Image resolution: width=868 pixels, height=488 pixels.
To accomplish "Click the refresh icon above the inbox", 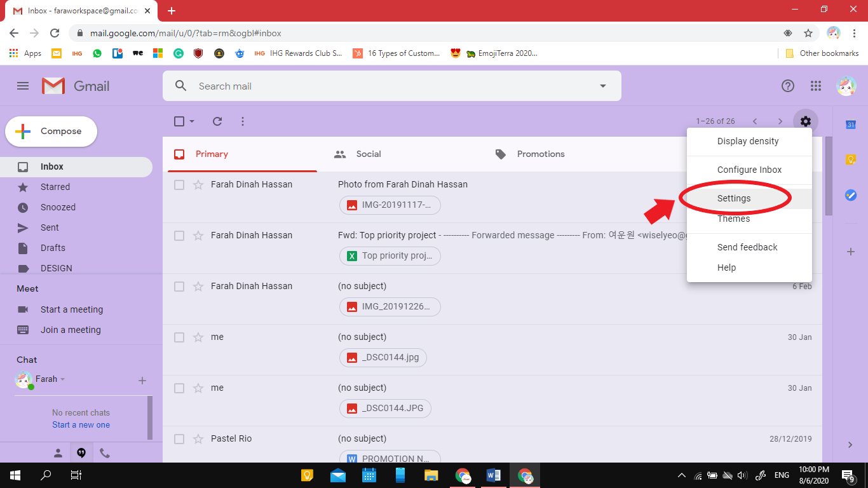I will click(217, 121).
